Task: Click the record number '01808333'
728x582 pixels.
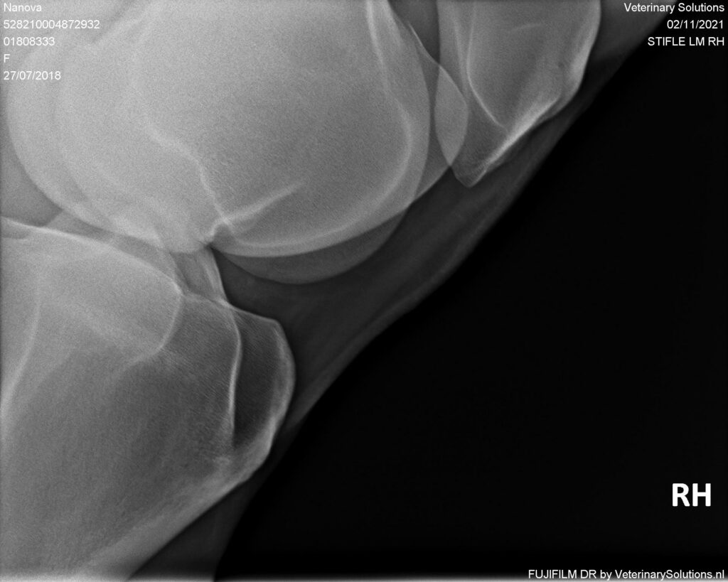Action: [29, 41]
